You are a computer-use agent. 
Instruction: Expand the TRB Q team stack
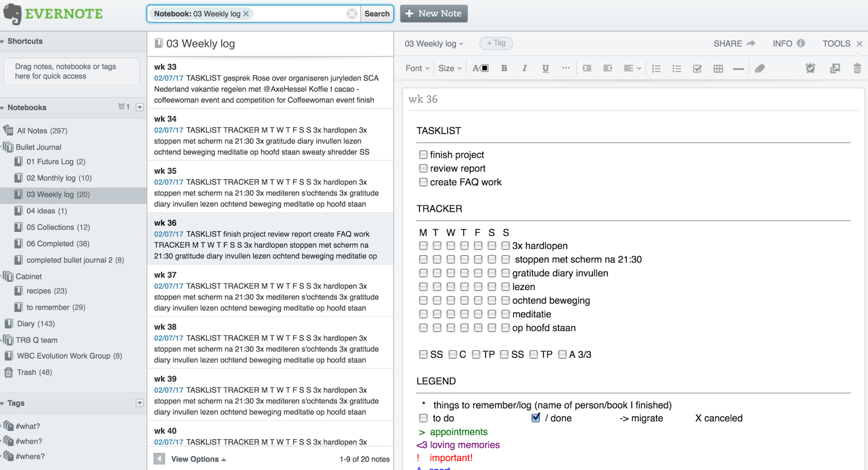click(x=2, y=340)
